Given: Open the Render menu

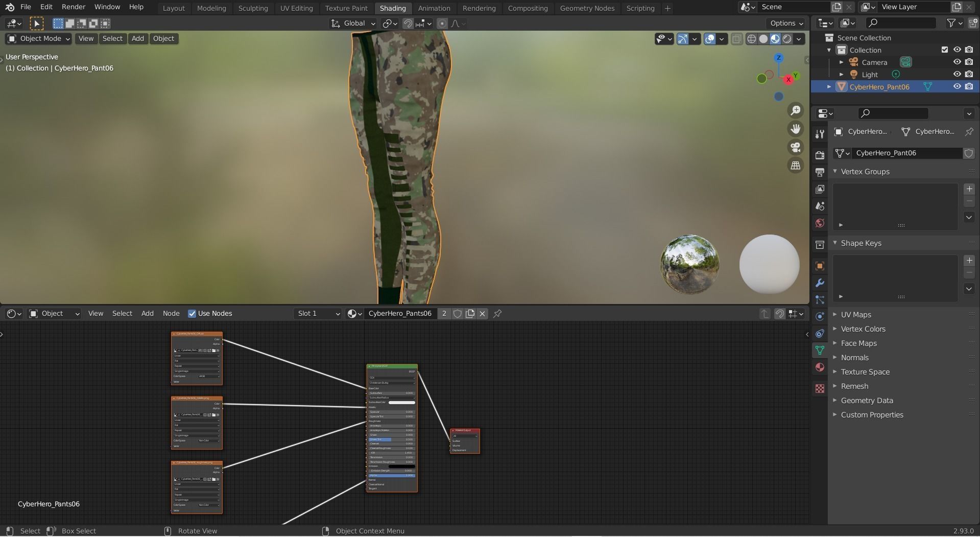Looking at the screenshot, I should click(74, 7).
